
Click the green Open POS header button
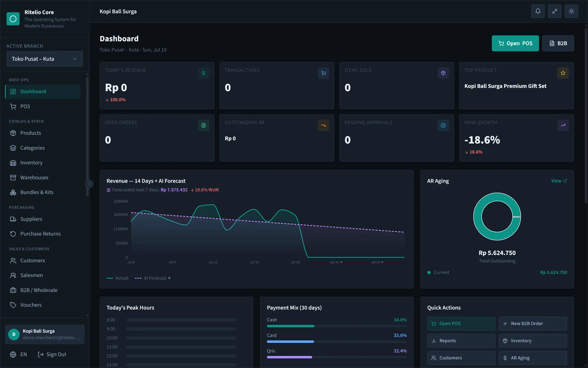(x=515, y=43)
